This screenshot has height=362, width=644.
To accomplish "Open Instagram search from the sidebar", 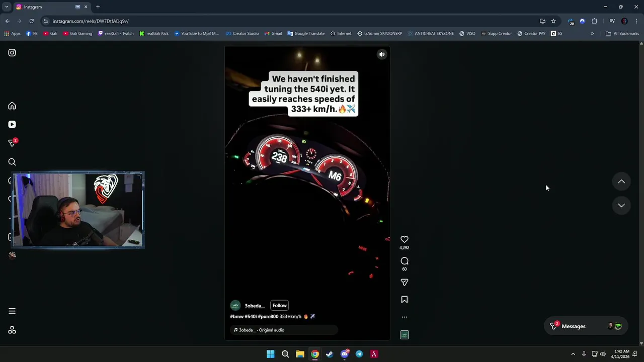I will (12, 162).
